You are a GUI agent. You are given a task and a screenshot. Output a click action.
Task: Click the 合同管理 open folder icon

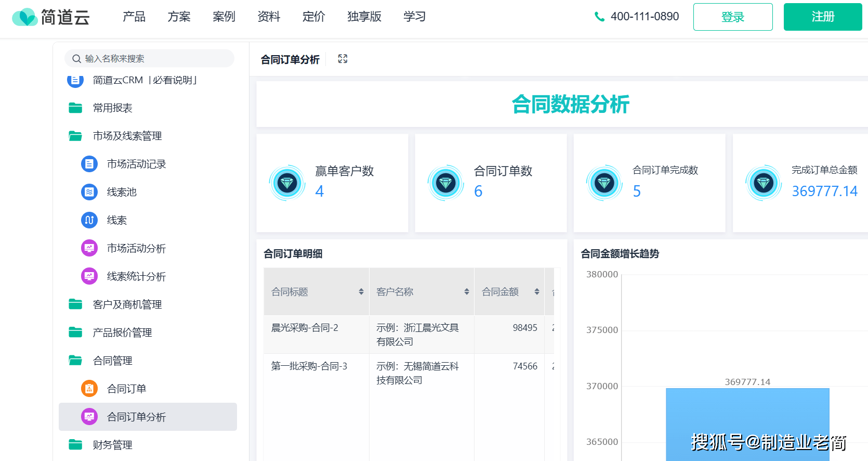(75, 361)
